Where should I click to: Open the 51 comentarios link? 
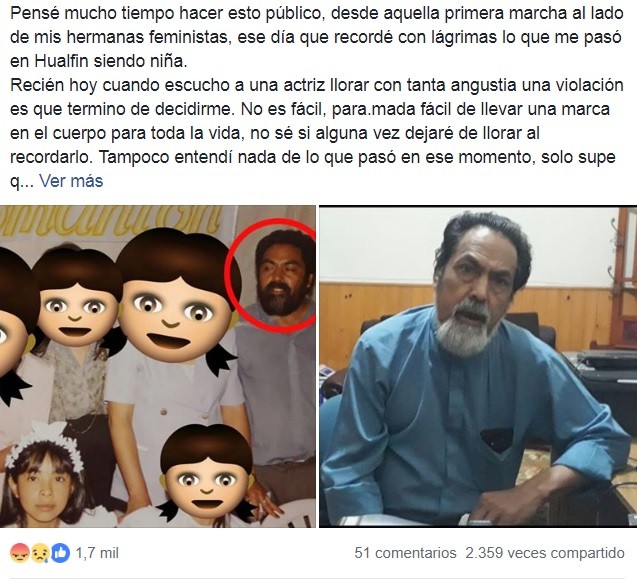click(405, 553)
